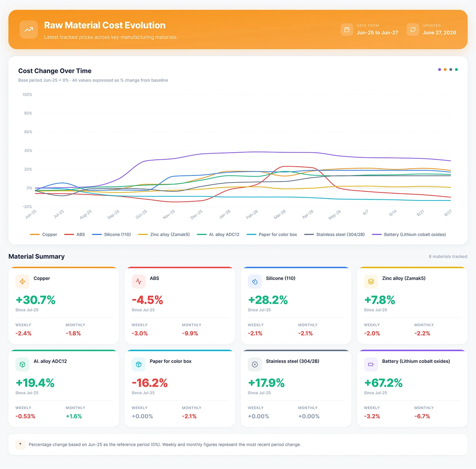Click Battery's monthly -6.7% figure

pos(422,416)
